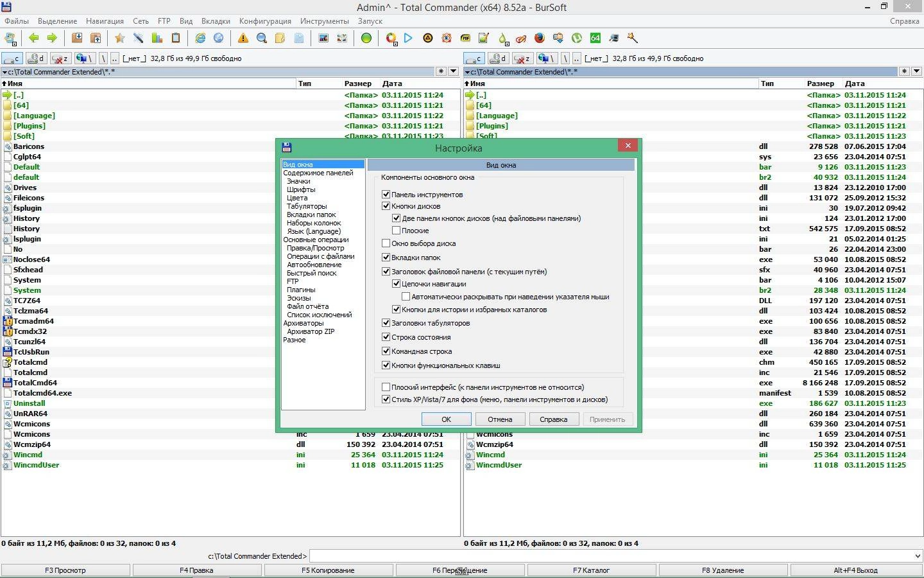Click the green uTorrent toolbar icon

click(577, 38)
